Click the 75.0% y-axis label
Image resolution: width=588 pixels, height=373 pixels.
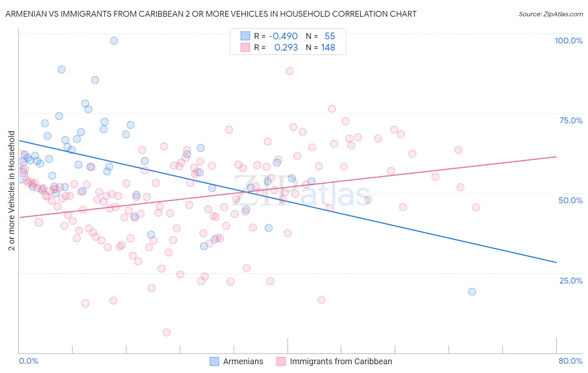click(x=571, y=120)
